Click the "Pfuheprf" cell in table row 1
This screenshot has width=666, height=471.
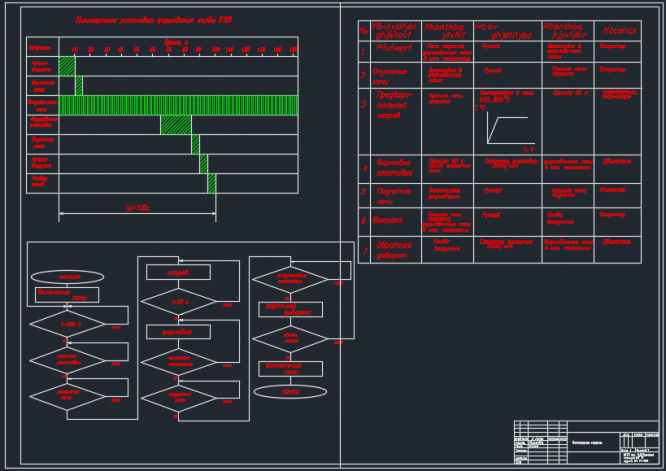pos(396,51)
